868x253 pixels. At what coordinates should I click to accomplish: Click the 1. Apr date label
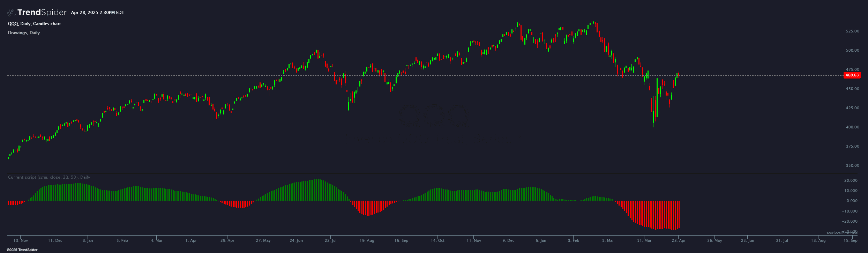(x=191, y=240)
